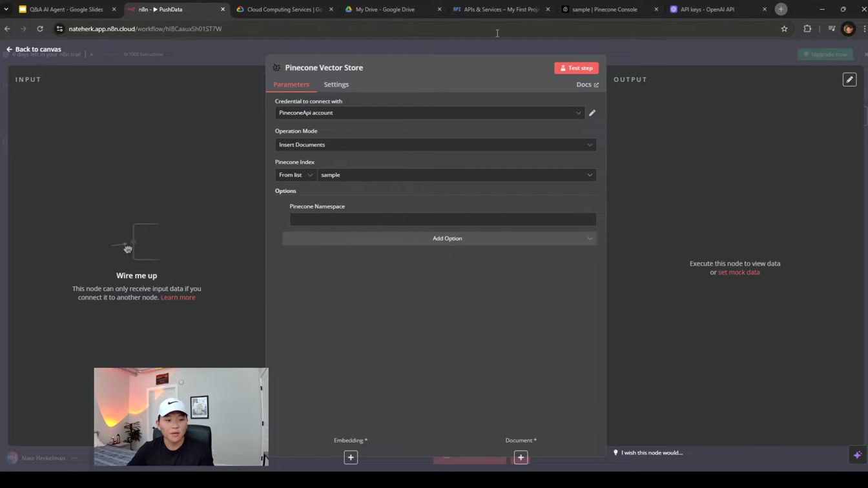
Task: Open the sample index dropdown
Action: click(x=457, y=175)
